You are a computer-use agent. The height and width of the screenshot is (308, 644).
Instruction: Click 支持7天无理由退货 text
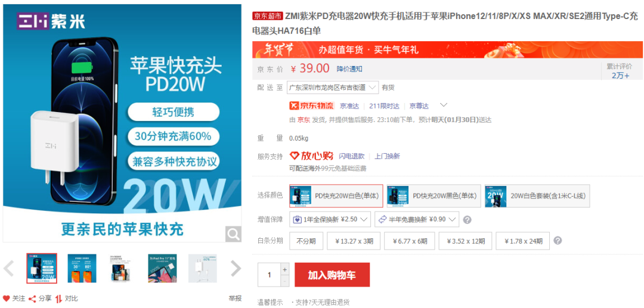tap(321, 302)
